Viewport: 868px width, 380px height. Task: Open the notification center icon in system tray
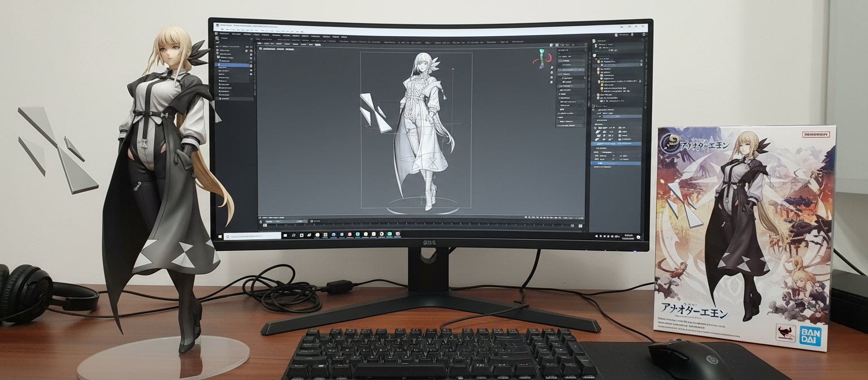coord(639,237)
